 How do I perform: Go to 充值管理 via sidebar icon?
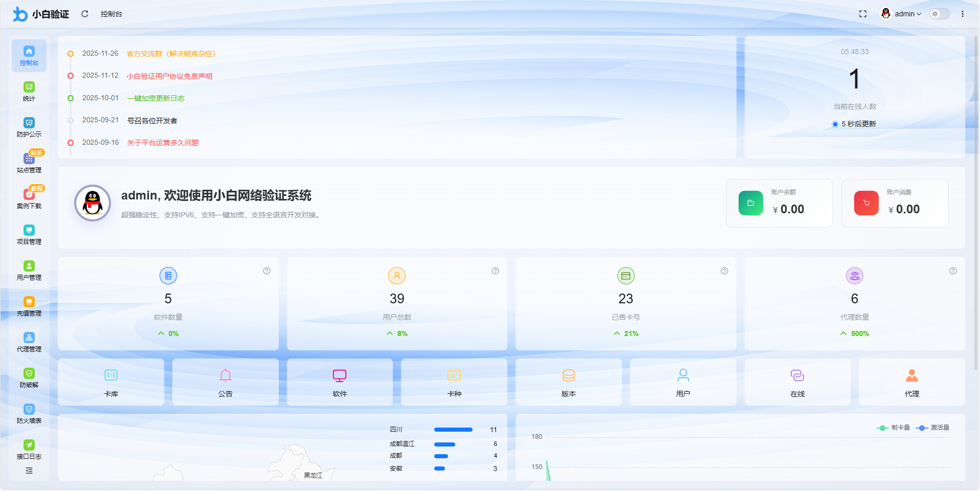[x=29, y=305]
